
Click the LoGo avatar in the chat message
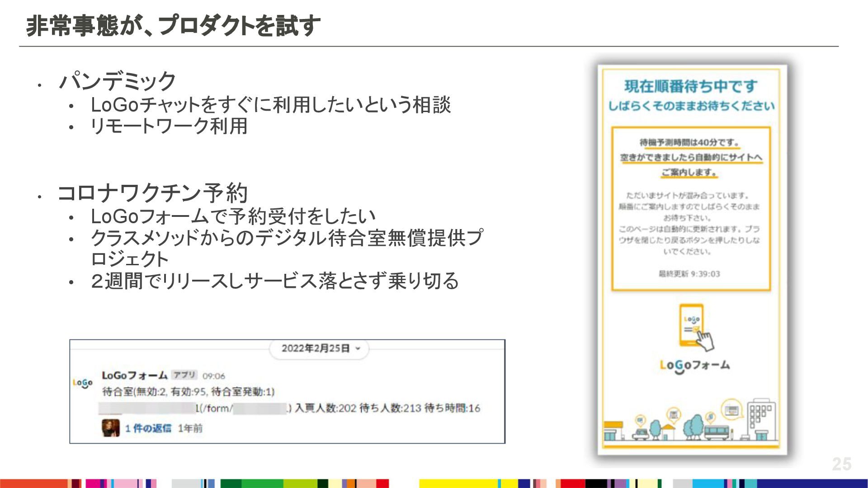point(83,383)
